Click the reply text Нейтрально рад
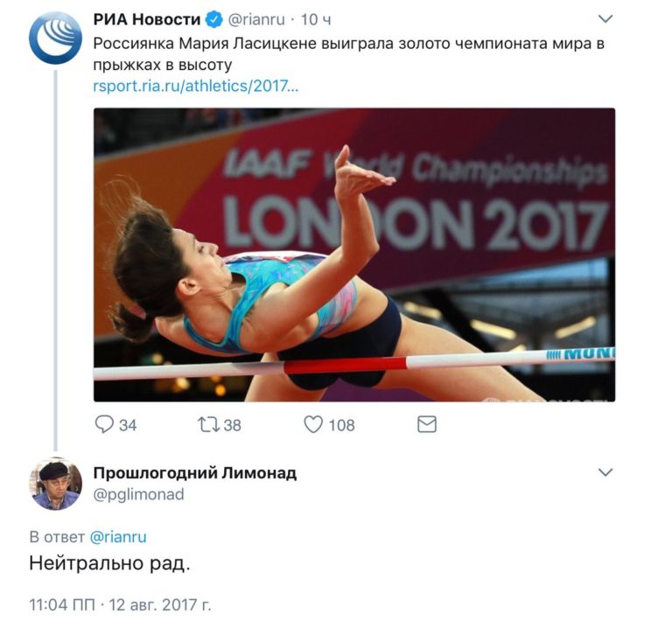The image size is (672, 621). [x=109, y=563]
